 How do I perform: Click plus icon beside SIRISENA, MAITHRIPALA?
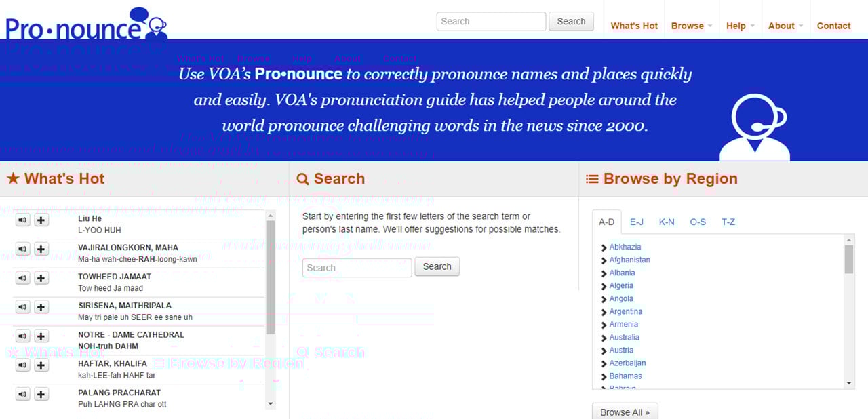pyautogui.click(x=41, y=307)
